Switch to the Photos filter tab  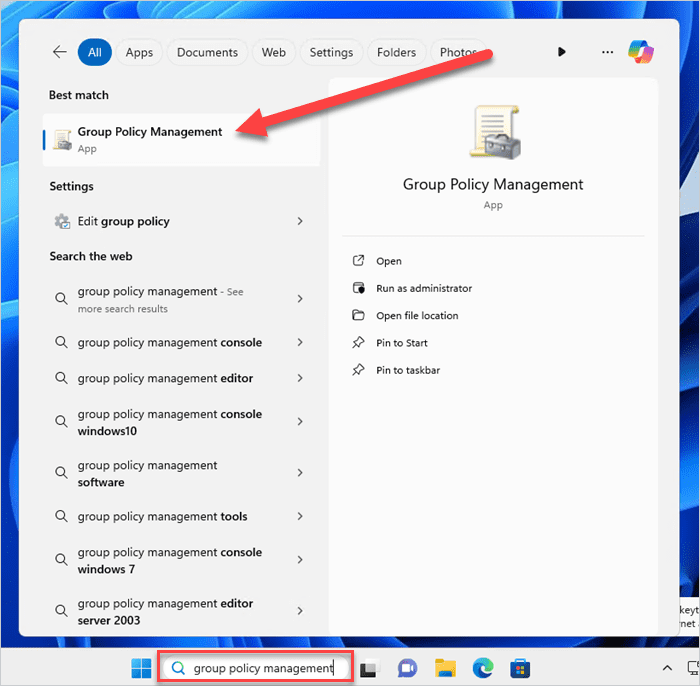458,52
